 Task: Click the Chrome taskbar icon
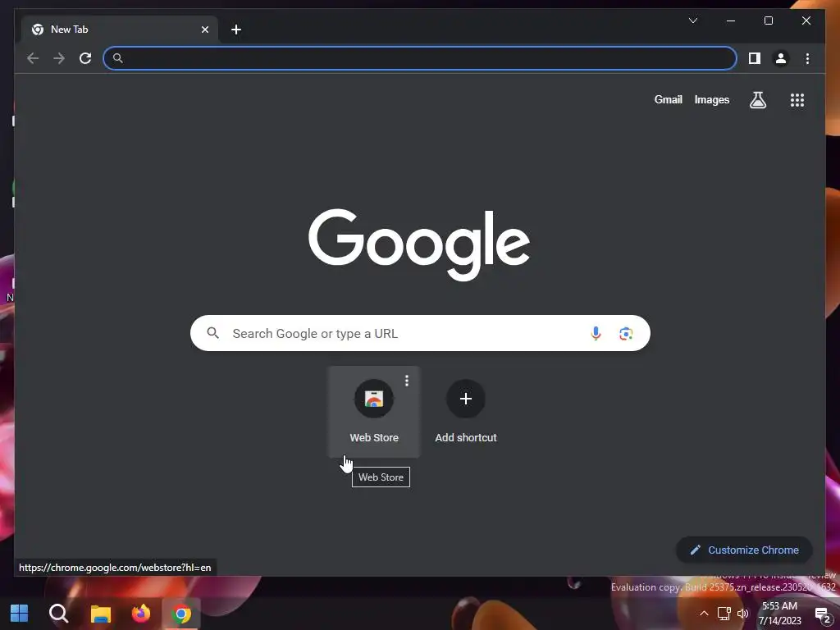[181, 614]
